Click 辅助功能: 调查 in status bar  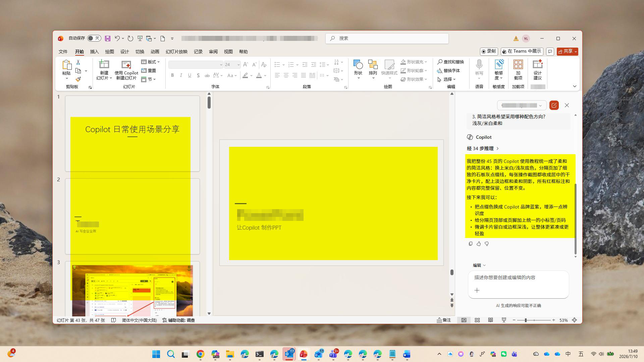click(178, 320)
